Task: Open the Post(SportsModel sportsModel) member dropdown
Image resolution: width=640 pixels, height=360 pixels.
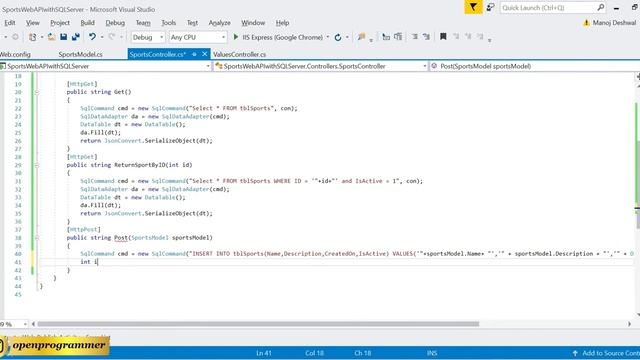Action: click(535, 66)
